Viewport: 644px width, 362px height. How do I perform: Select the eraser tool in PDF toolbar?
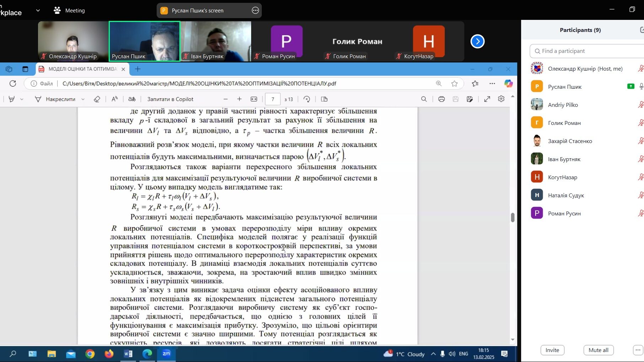(97, 99)
